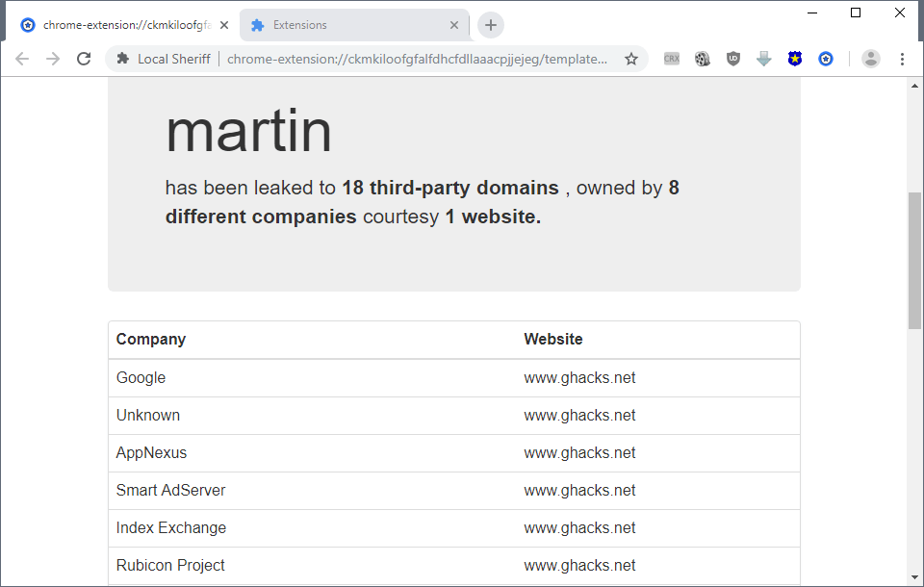Click the vertical scrollbar thumb
This screenshot has width=924, height=587.
point(914,261)
